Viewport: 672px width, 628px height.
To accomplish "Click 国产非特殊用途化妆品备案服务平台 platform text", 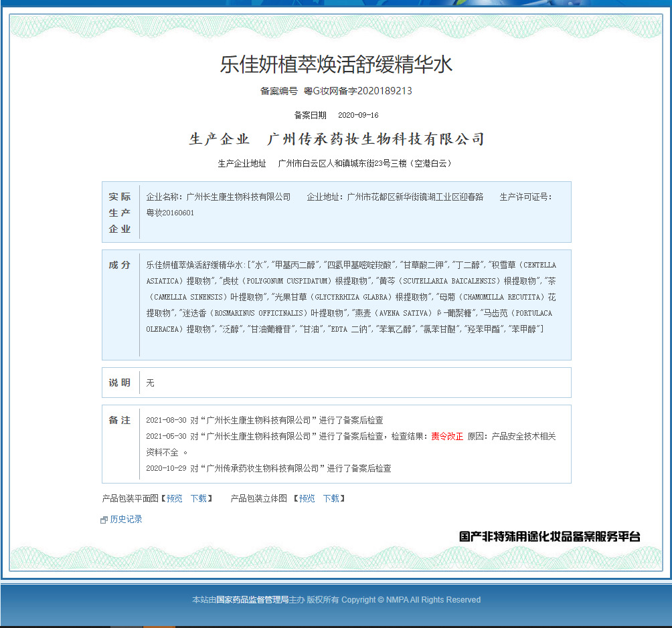I will coord(550,536).
